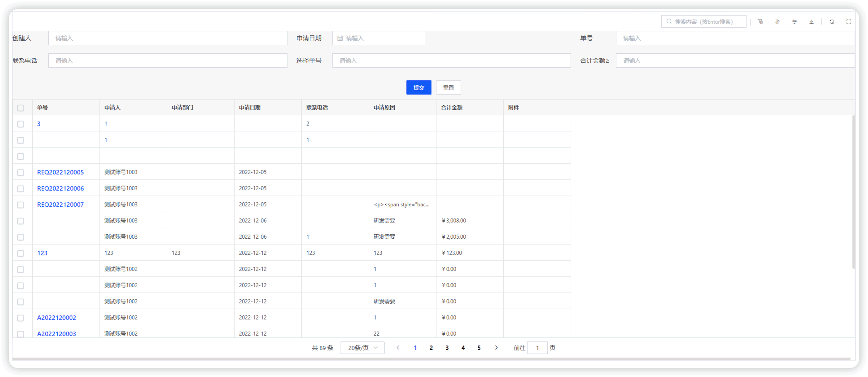Screen dimensions: 868x377
Task: Go to page 5 in pagination
Action: point(479,347)
